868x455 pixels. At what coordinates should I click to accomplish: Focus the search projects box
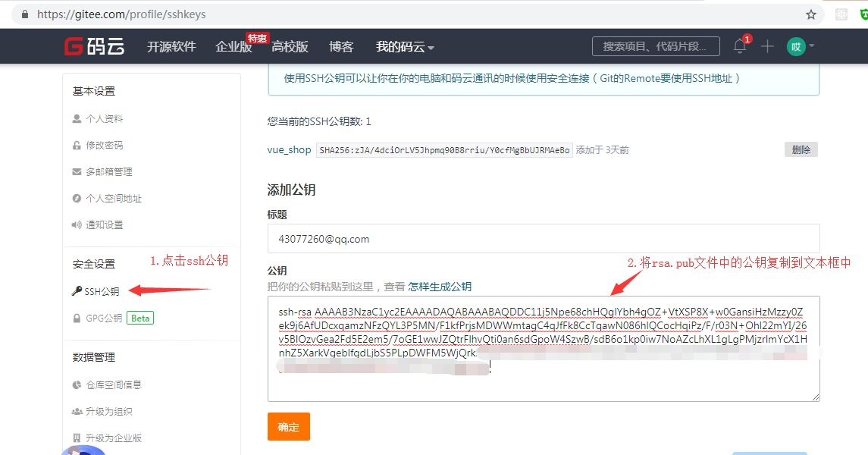[656, 46]
